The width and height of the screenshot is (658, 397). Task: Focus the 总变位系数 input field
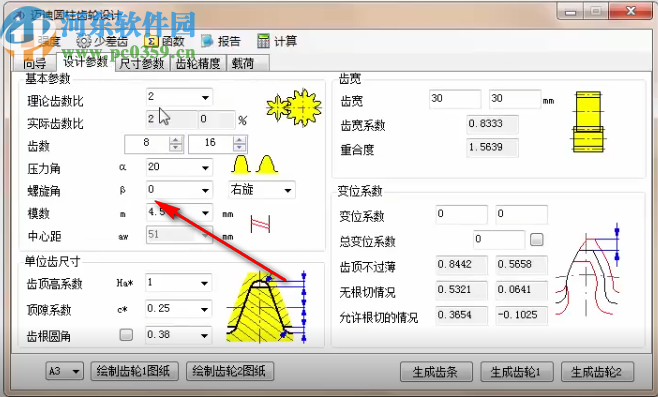499,240
